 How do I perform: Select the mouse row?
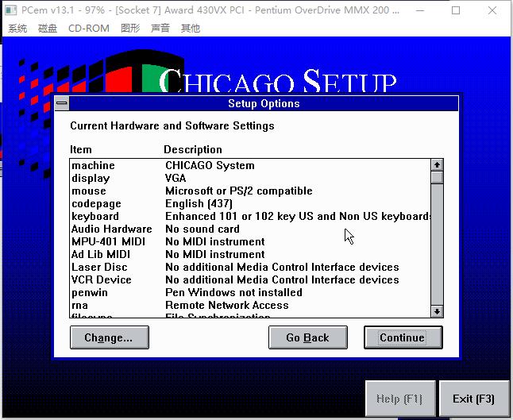click(250, 191)
